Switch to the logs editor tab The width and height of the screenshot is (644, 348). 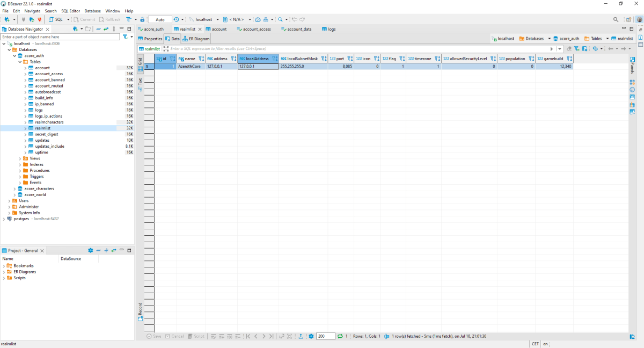[328, 29]
